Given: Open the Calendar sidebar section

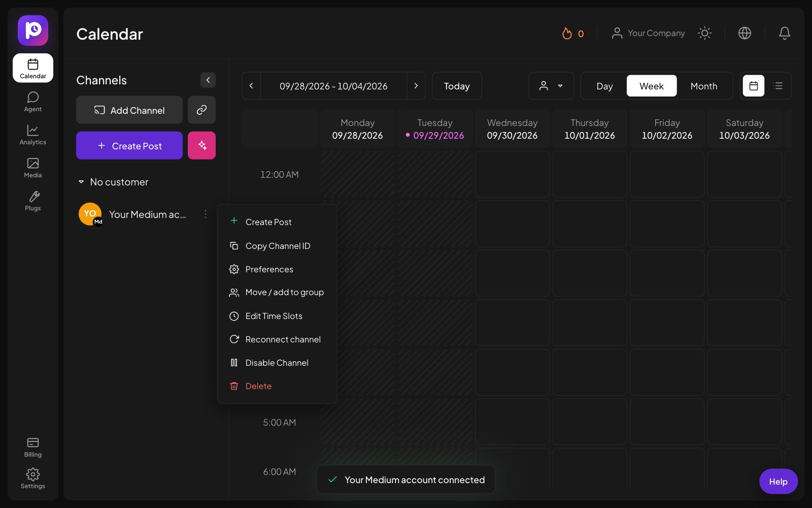Looking at the screenshot, I should pyautogui.click(x=33, y=68).
